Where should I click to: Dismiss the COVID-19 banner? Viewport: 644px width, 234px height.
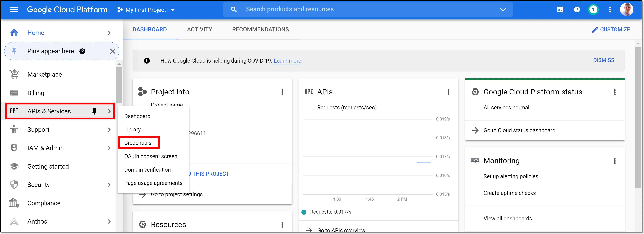[x=603, y=60]
